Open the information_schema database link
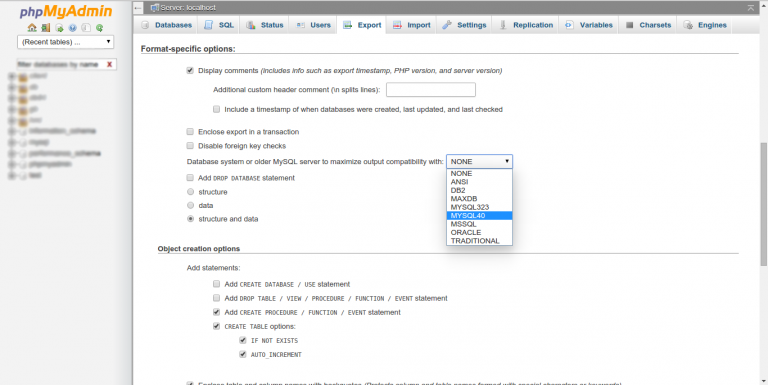Screen dimensions: 768x385 tap(62, 131)
